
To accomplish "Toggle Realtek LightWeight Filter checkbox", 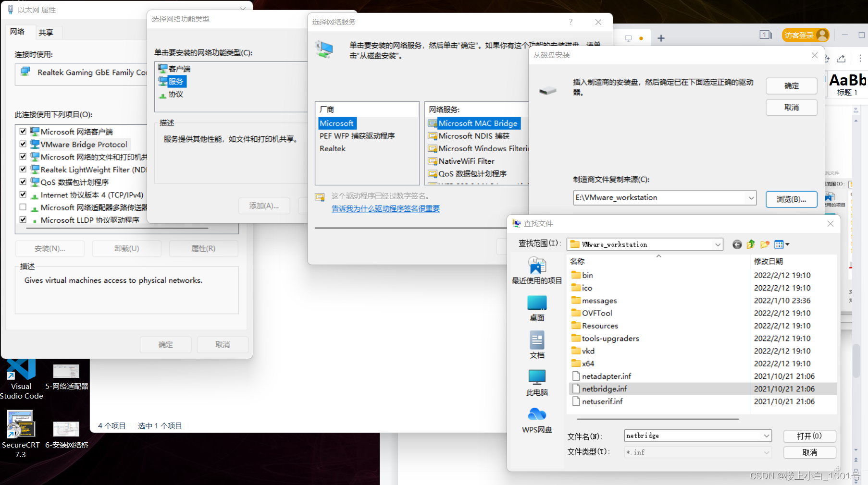I will tap(23, 169).
